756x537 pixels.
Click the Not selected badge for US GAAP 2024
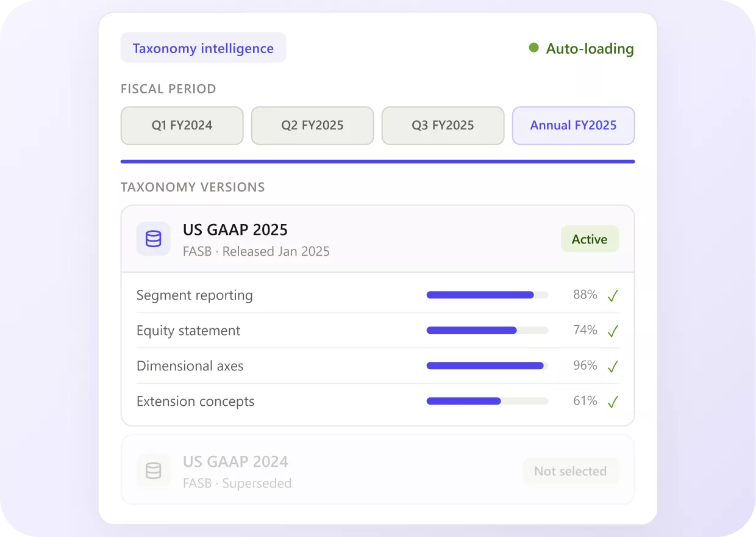tap(571, 471)
